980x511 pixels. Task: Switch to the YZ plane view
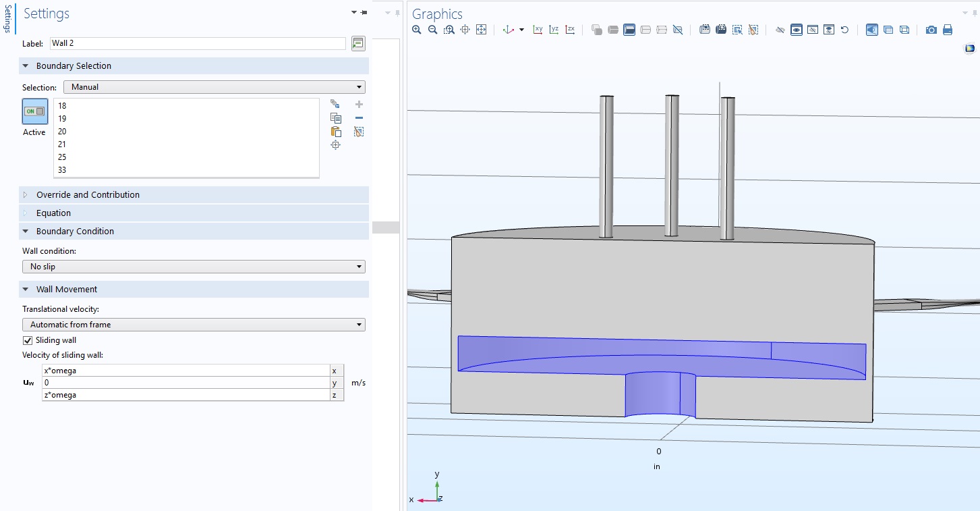[554, 30]
